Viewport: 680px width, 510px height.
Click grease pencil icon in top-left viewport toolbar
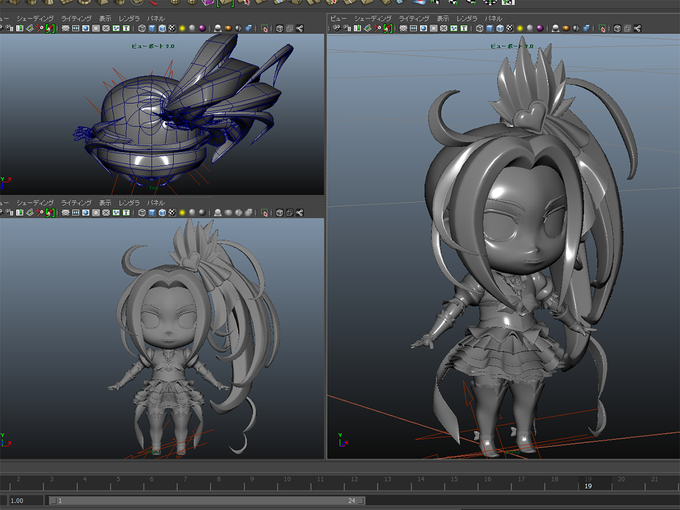(x=50, y=28)
